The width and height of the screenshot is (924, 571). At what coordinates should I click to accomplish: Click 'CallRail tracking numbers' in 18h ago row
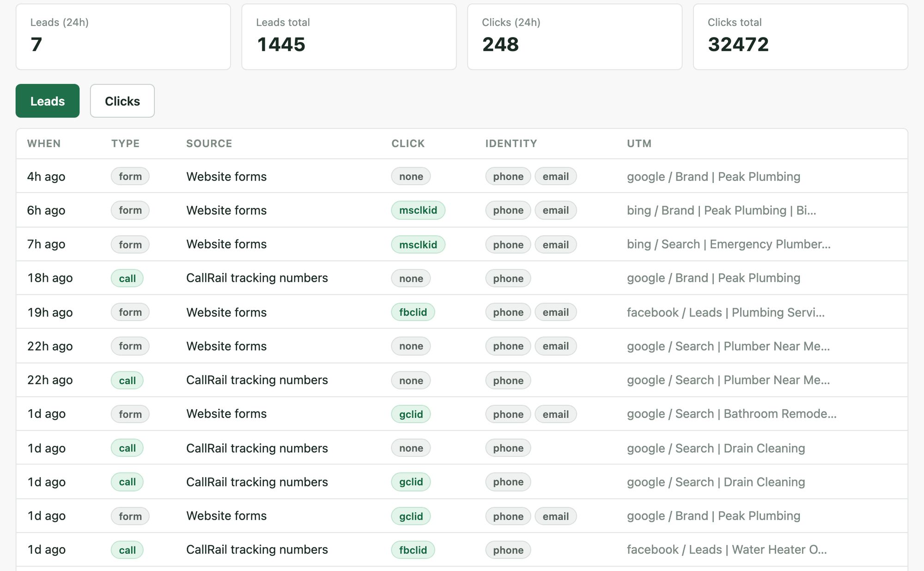[257, 278]
